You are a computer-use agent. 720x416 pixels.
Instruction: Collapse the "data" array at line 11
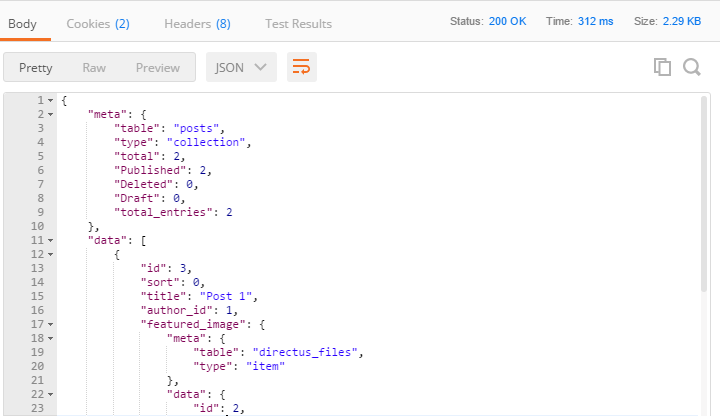click(51, 241)
